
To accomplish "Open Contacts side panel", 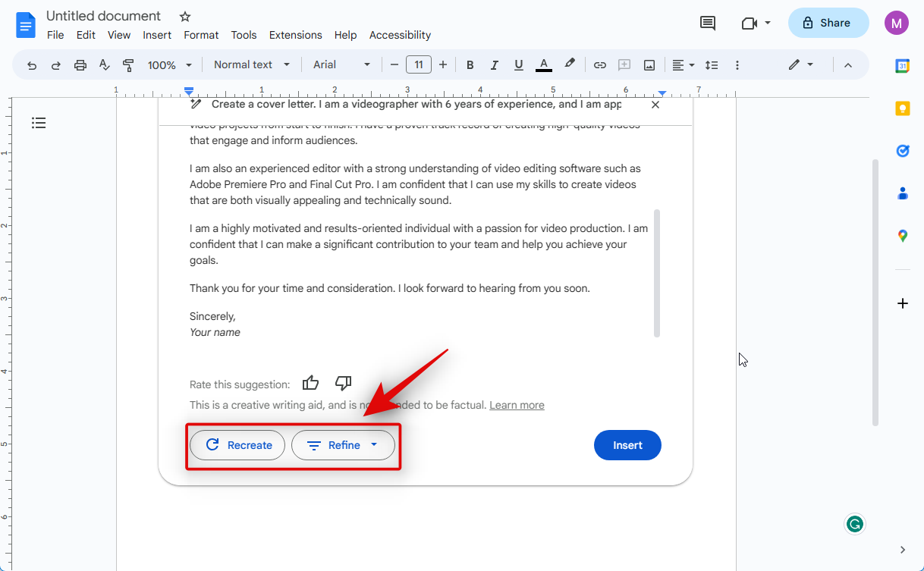I will [902, 193].
